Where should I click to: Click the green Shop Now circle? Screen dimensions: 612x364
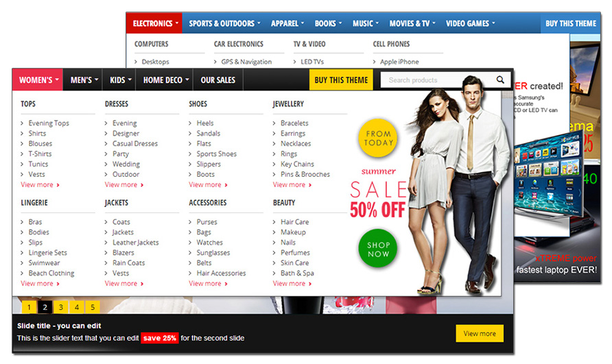tap(378, 250)
